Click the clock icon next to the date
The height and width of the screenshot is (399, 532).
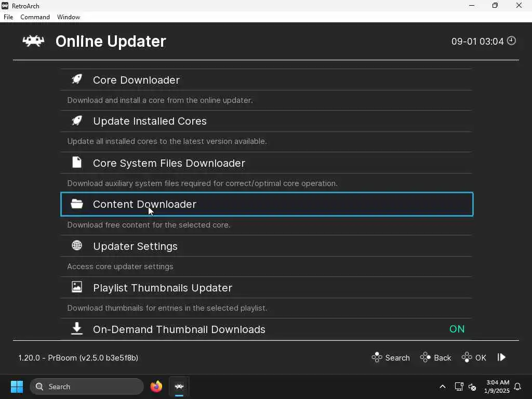(x=511, y=41)
